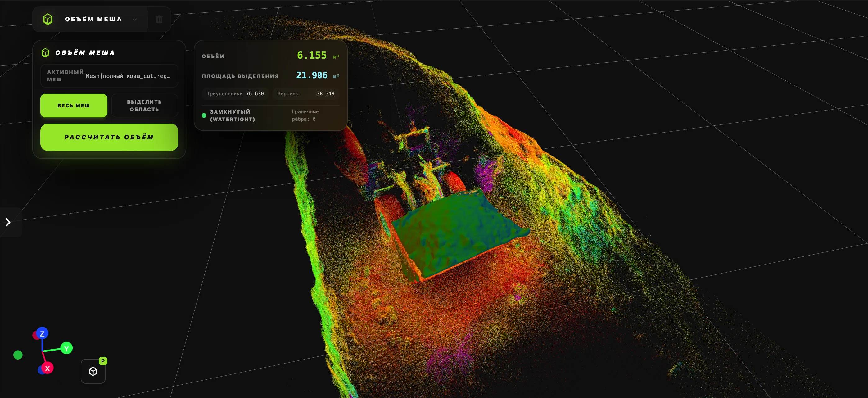Click the cube icon in top toolbar
This screenshot has width=868, height=398.
(x=48, y=19)
